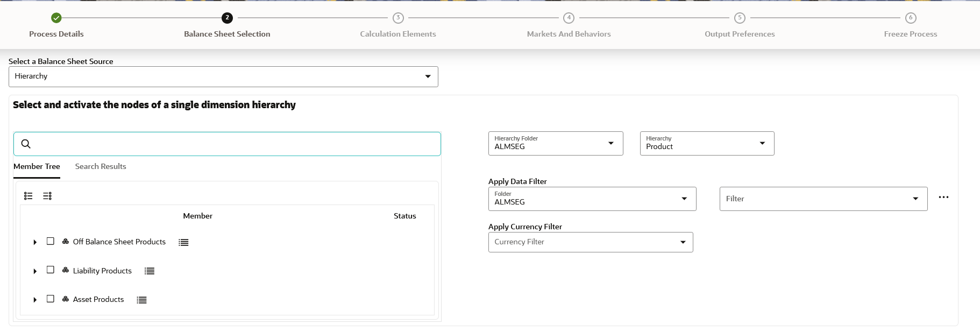Open the Hierarchy Folder dropdown
Screen dimensions: 980x331
click(x=555, y=144)
